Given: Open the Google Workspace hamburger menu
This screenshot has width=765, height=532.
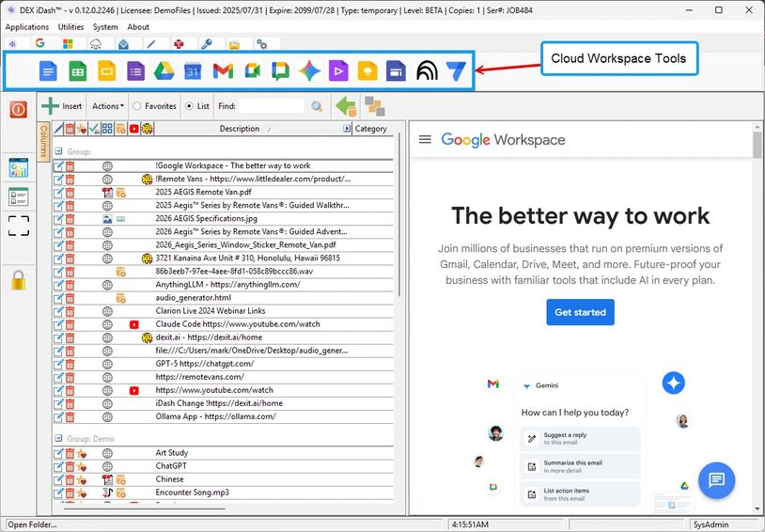Looking at the screenshot, I should tap(425, 140).
